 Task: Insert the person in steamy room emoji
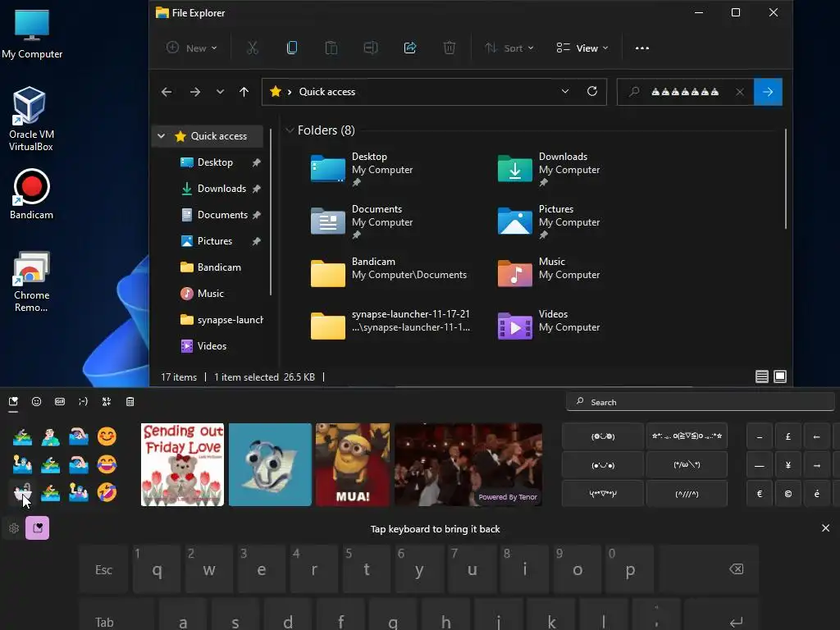tap(50, 436)
